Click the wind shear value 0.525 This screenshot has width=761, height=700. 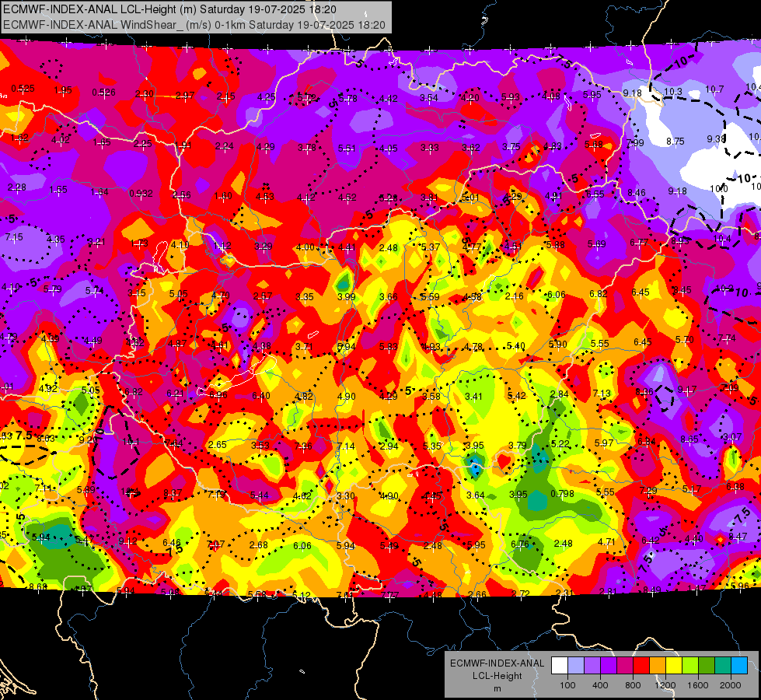tap(23, 89)
